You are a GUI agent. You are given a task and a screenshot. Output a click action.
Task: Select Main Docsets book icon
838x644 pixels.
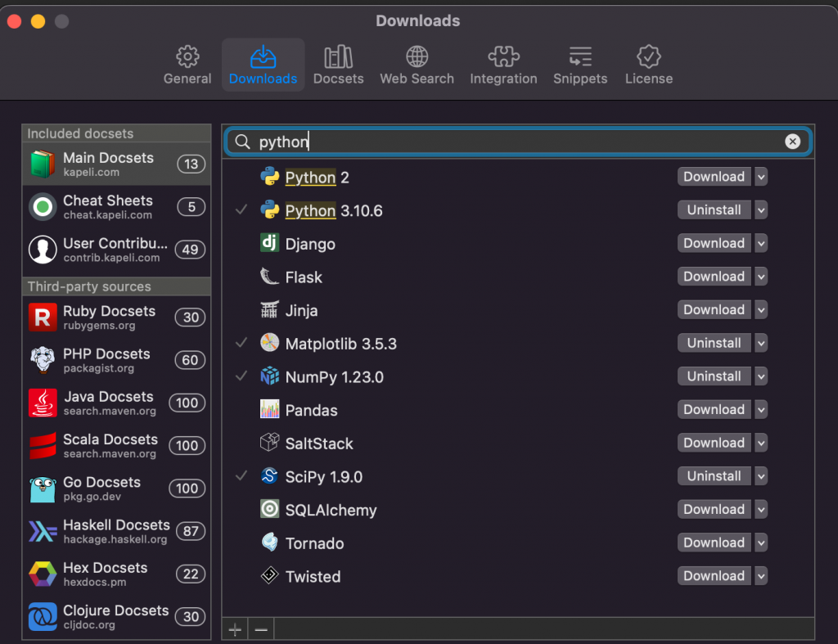click(43, 164)
